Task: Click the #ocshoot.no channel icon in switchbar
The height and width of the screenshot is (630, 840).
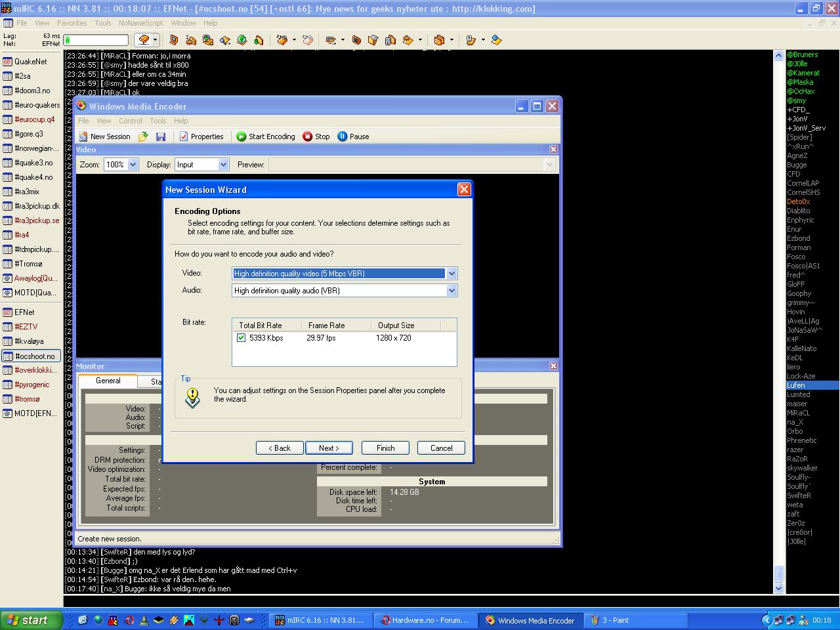Action: pos(8,356)
